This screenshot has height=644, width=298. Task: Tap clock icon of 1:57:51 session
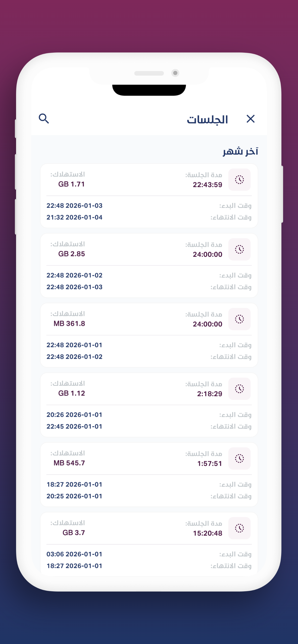click(x=239, y=459)
